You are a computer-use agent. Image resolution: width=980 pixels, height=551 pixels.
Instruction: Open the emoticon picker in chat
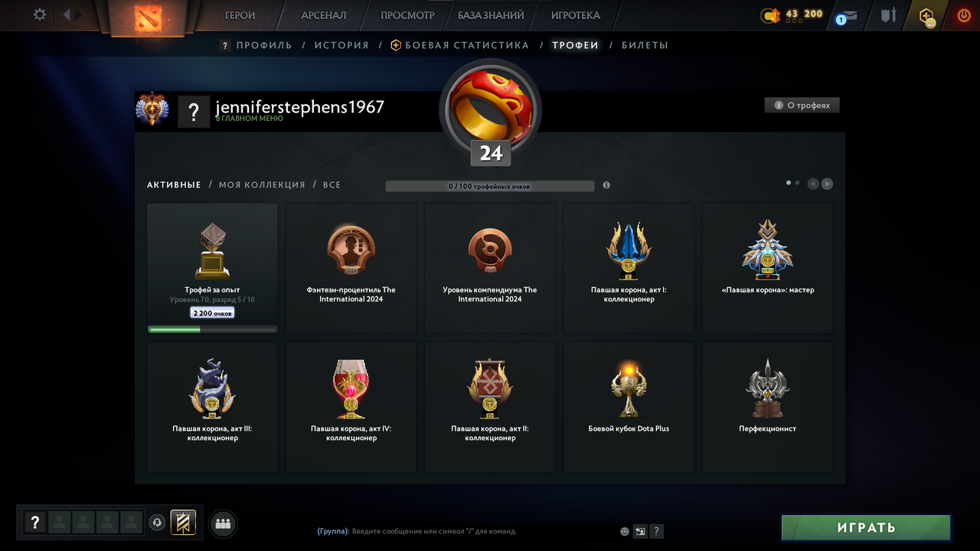click(625, 531)
